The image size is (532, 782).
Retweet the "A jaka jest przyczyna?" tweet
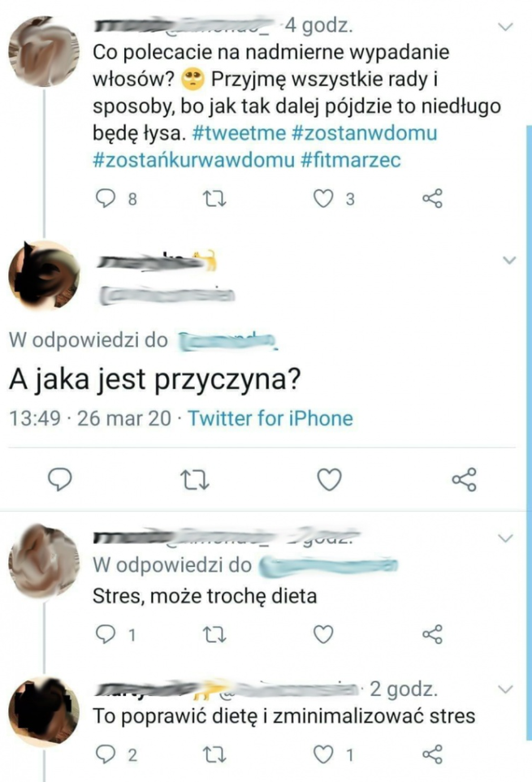[194, 480]
